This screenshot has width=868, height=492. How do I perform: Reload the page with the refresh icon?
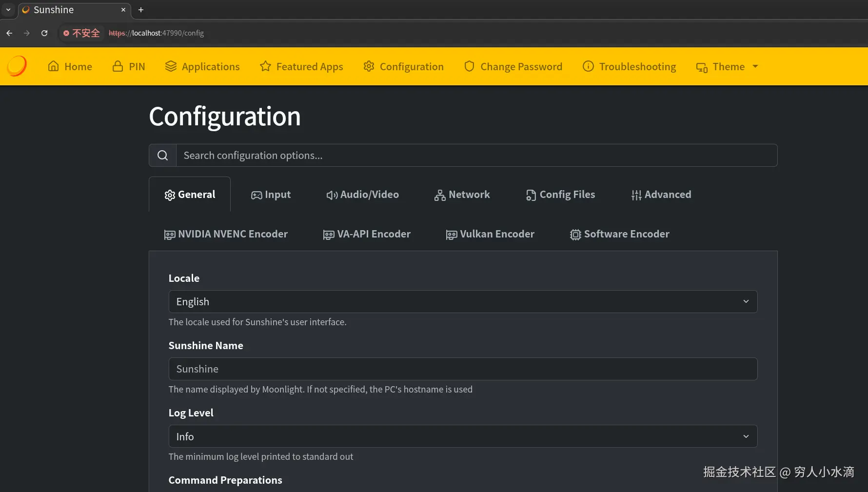click(x=44, y=33)
